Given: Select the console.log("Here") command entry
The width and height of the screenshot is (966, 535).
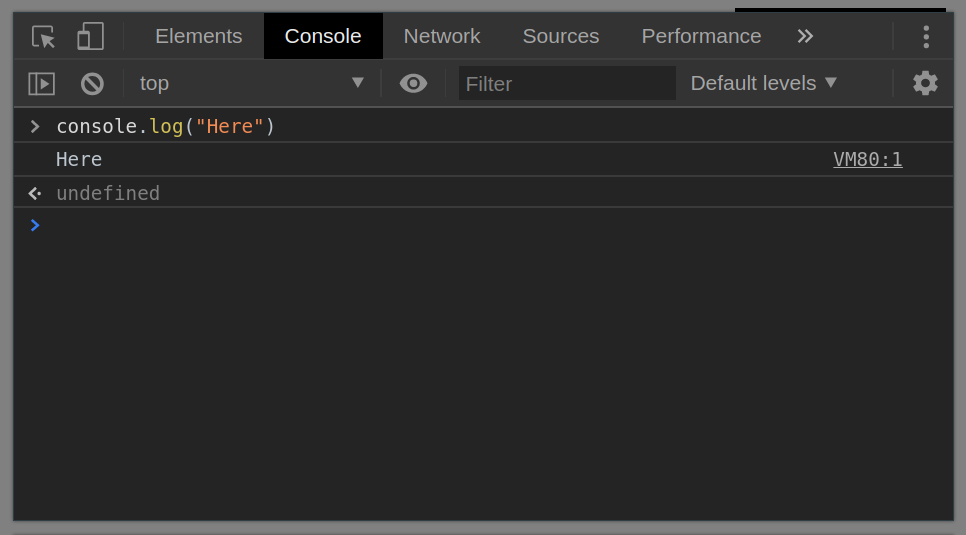Looking at the screenshot, I should tap(483, 126).
